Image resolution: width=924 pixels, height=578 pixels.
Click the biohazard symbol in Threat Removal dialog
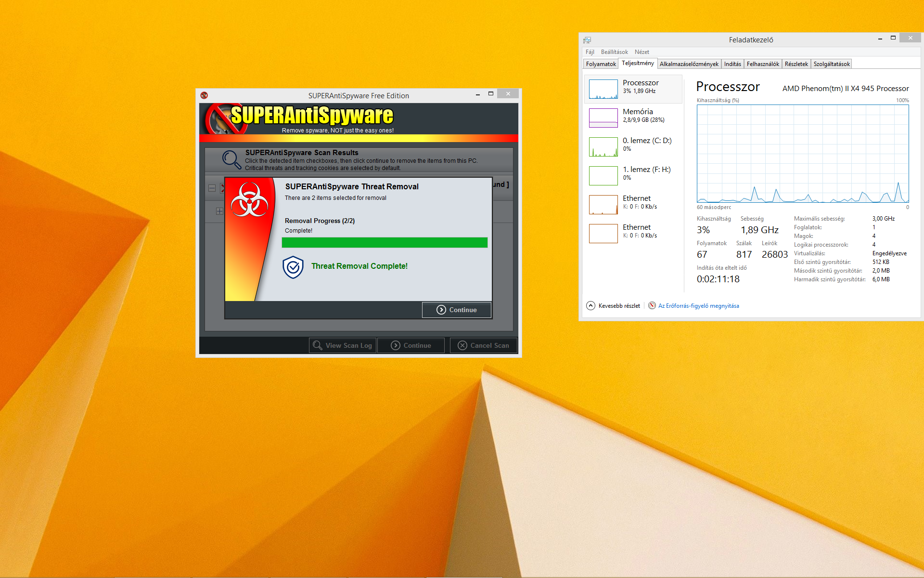[249, 200]
